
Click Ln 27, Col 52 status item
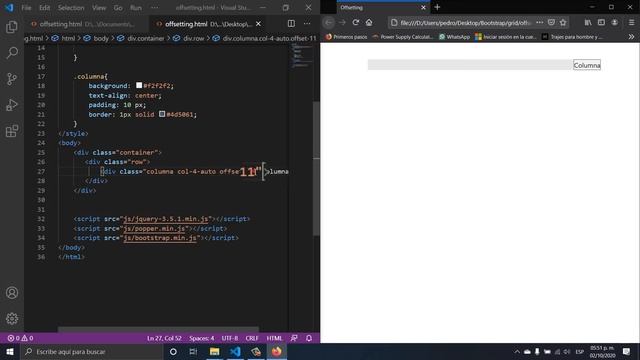coord(164,338)
